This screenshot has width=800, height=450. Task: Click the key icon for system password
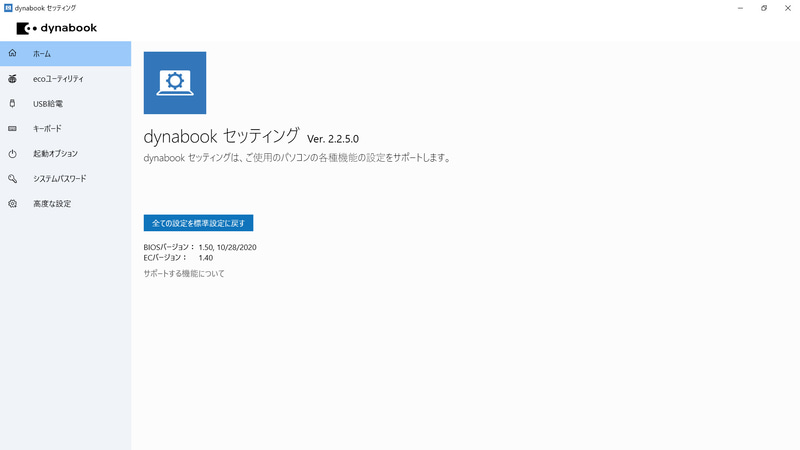click(12, 179)
